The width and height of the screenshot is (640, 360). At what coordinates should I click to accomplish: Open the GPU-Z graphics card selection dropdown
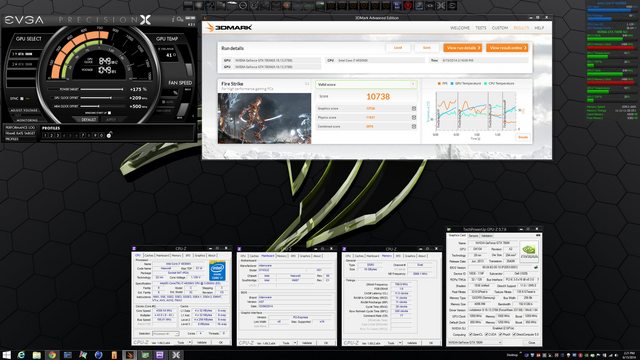[476, 342]
